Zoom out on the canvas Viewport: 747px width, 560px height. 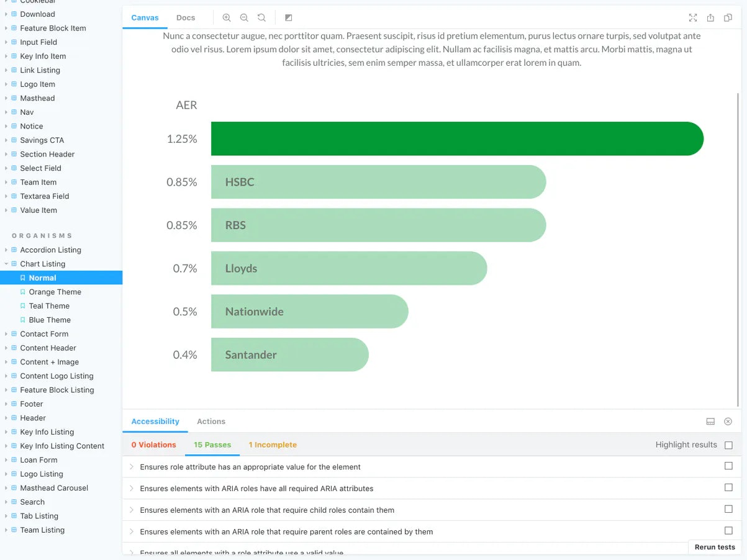(244, 18)
